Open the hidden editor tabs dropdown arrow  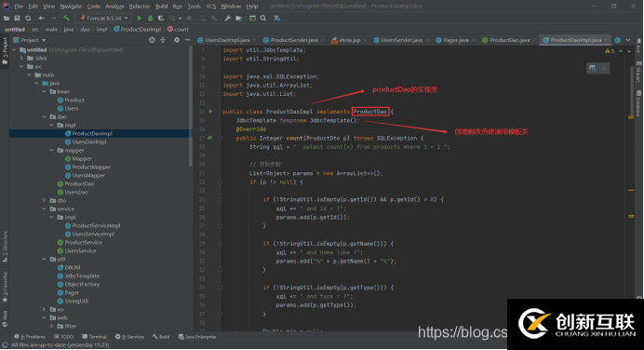click(x=628, y=40)
